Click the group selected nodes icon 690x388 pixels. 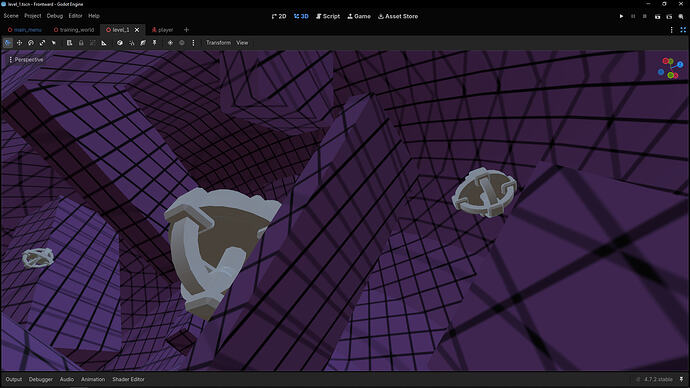pos(92,43)
